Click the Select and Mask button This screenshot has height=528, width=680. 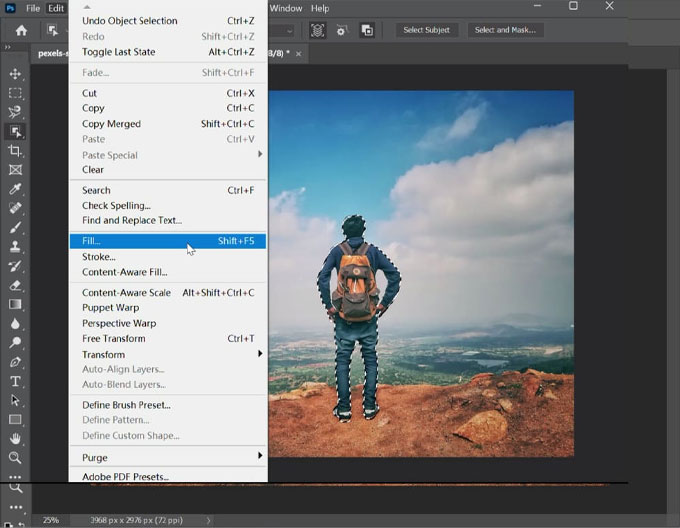[505, 30]
